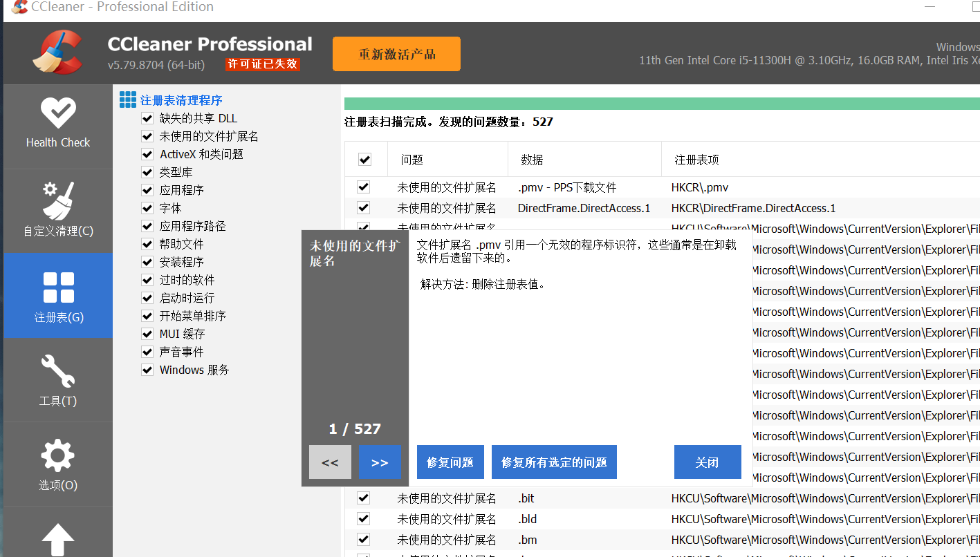Click the CCleaner logo in header
The height and width of the screenshot is (557, 980).
click(x=58, y=52)
